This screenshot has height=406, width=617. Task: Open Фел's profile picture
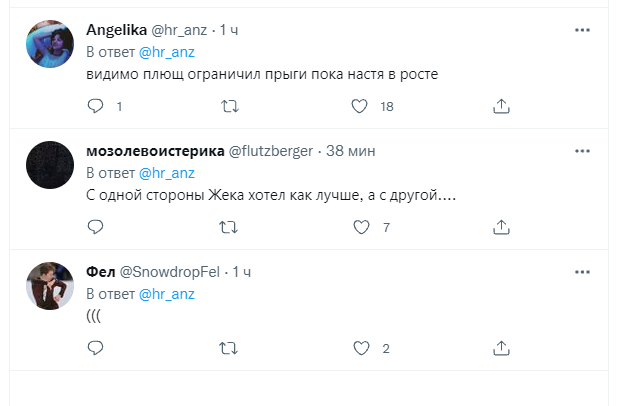(x=49, y=286)
